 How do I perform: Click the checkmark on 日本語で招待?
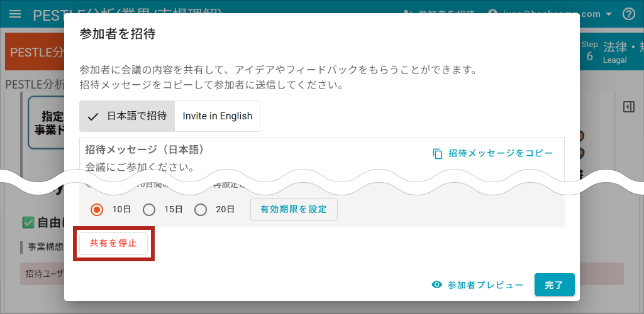pyautogui.click(x=93, y=116)
